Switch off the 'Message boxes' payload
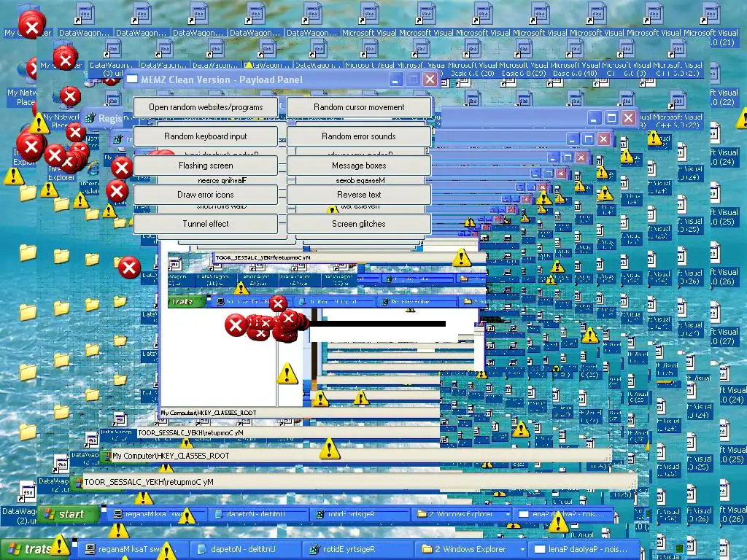This screenshot has height=560, width=747. (x=359, y=166)
